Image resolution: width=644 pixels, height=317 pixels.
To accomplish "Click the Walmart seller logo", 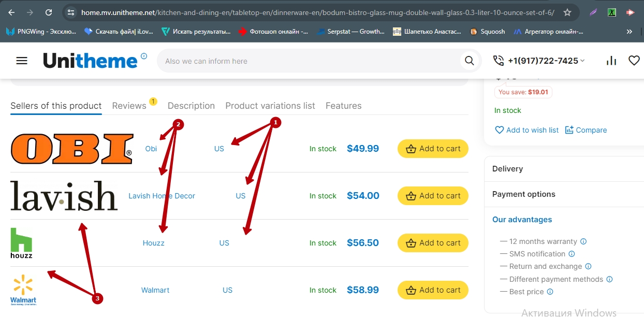I will tap(23, 290).
